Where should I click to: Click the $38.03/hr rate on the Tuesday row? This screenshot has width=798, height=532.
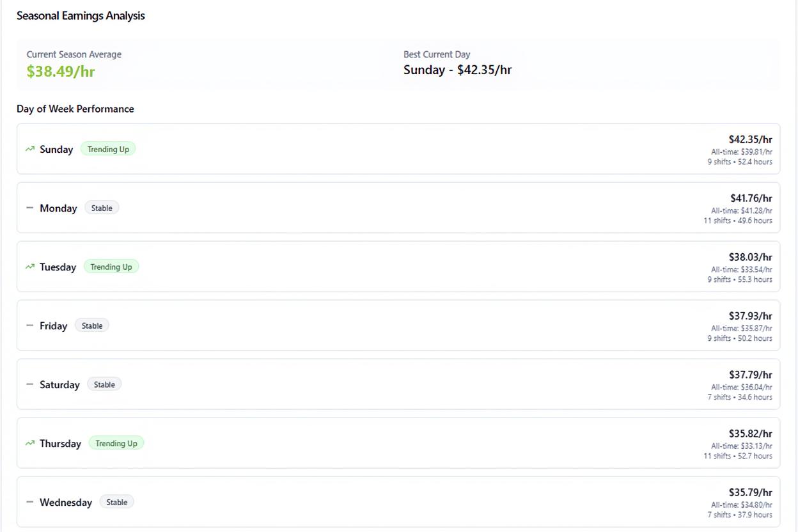point(750,256)
